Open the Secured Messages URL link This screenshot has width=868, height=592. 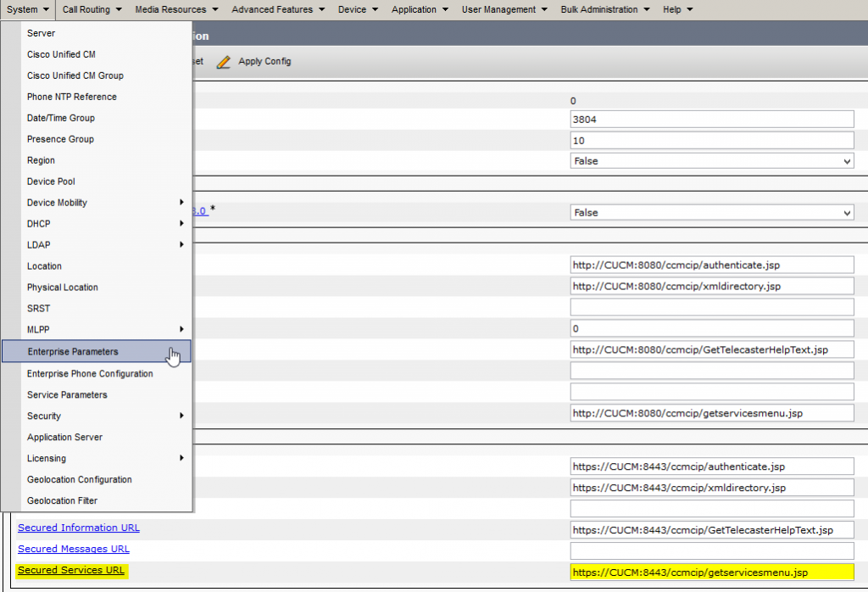coord(74,549)
